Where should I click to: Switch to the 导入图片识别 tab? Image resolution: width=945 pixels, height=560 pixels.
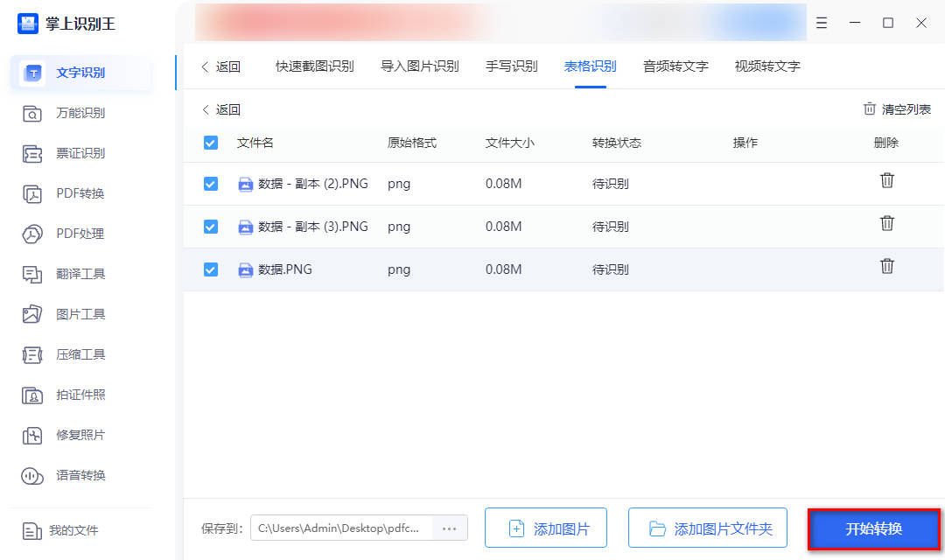pyautogui.click(x=420, y=66)
